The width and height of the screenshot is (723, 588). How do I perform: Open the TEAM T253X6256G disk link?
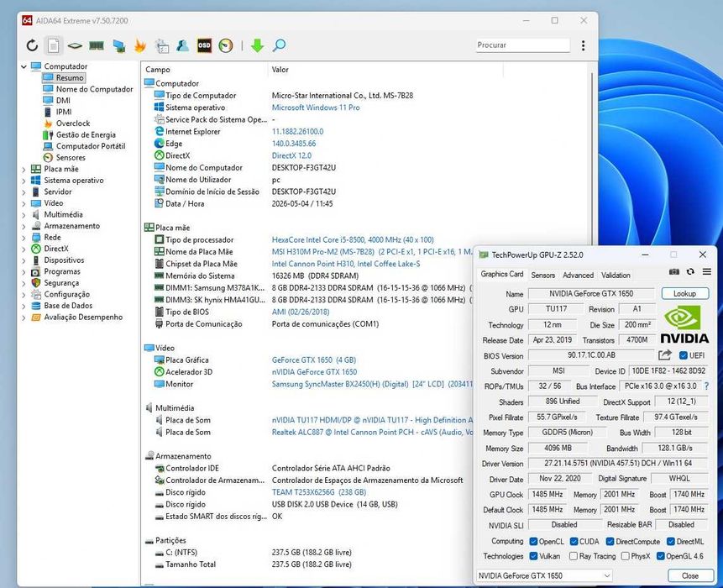(319, 492)
